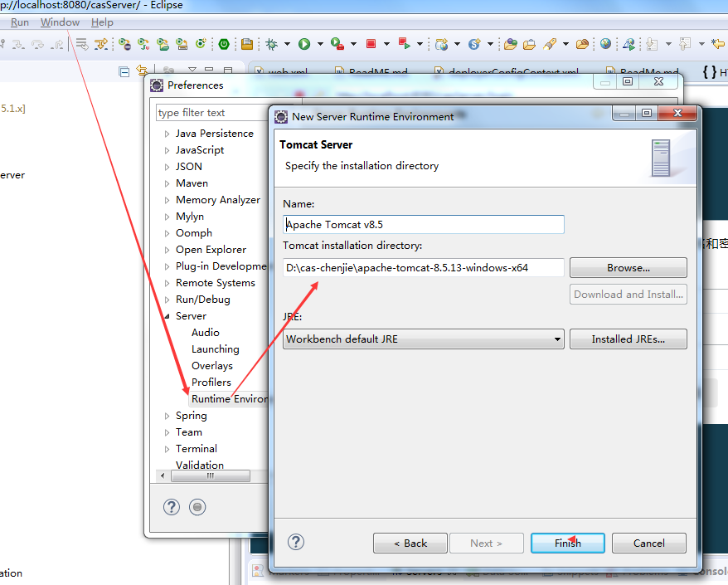This screenshot has width=728, height=585.
Task: Click the Open Type folder icon
Action: [x=510, y=44]
